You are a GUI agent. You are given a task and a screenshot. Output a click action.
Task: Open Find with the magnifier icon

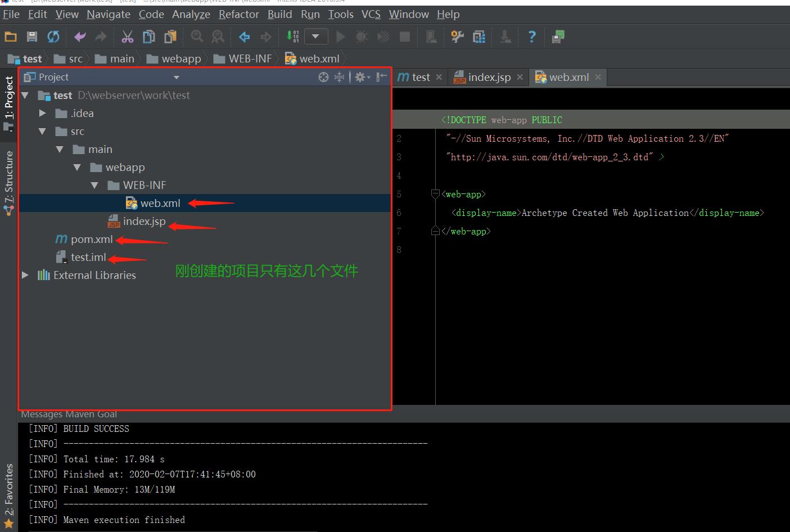[197, 37]
